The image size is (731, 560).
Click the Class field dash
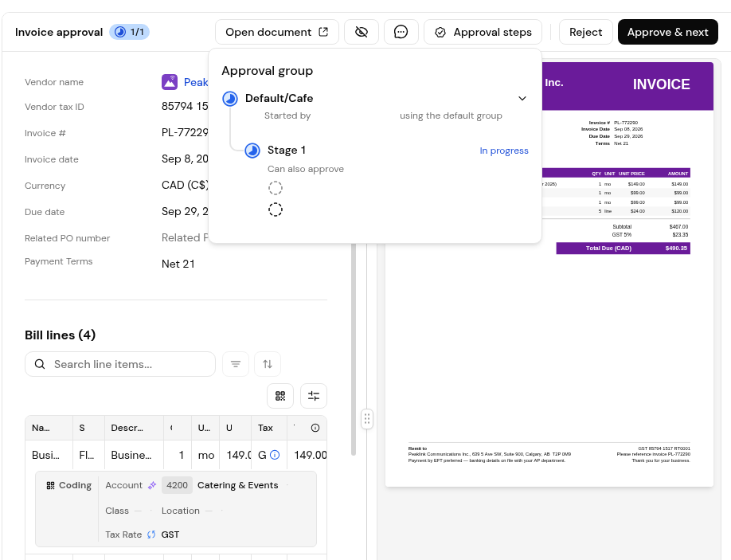[138, 511]
